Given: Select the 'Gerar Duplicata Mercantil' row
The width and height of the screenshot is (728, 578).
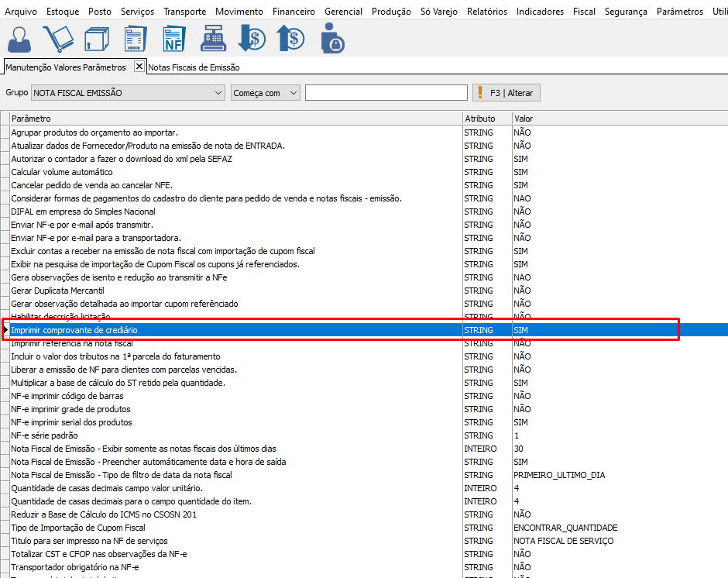Looking at the screenshot, I should click(57, 291).
